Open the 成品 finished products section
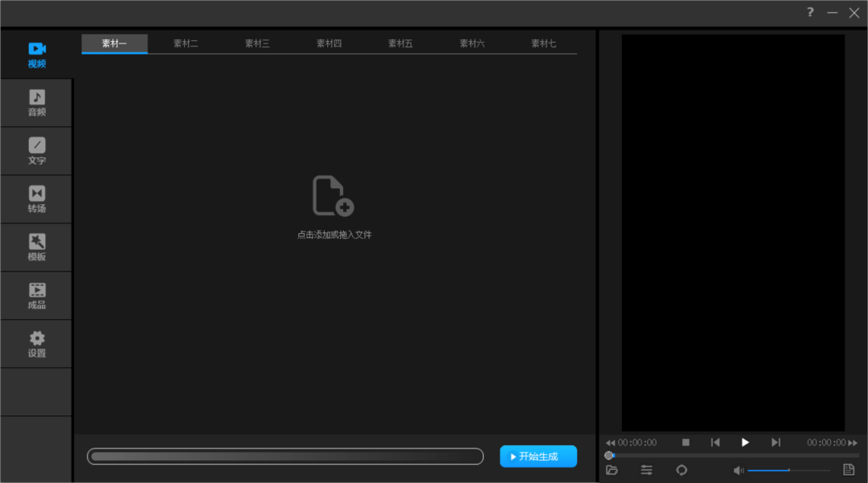 [x=36, y=296]
